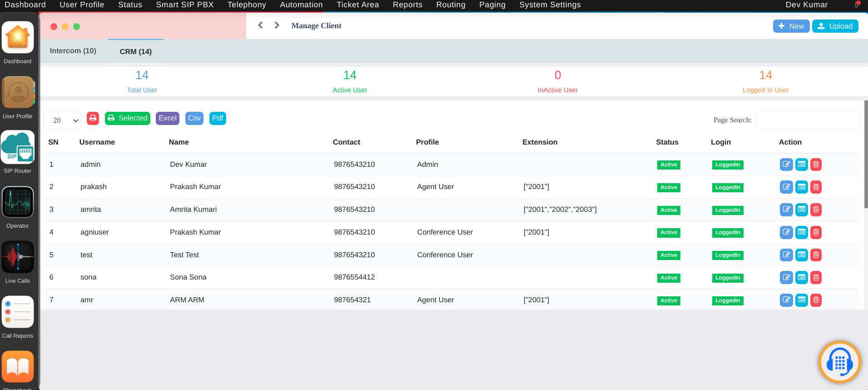Edit the amr user row
The image size is (868, 390).
pos(786,300)
